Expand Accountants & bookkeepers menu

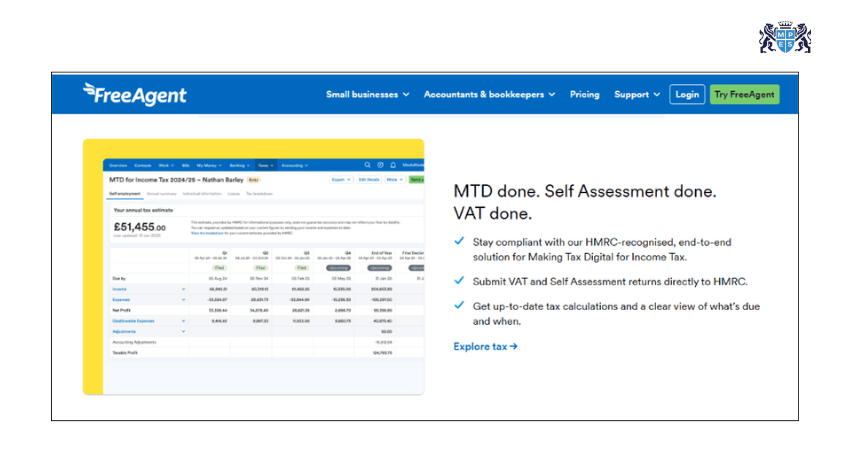490,94
